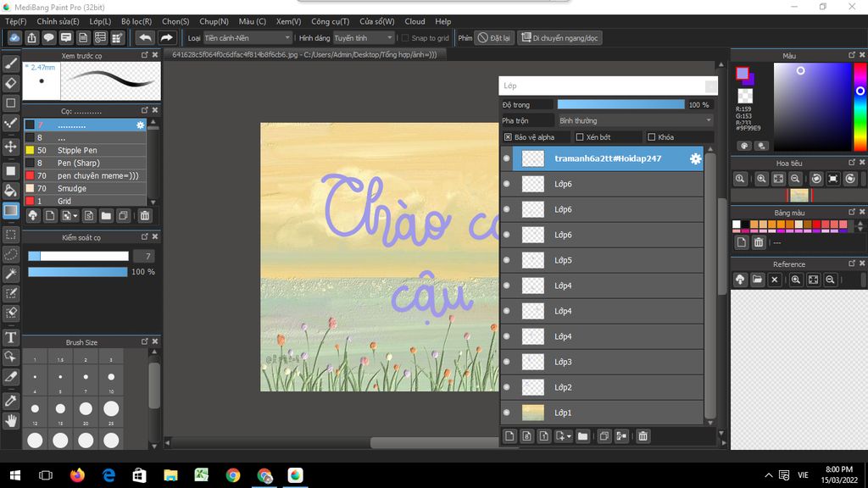Open the Bộ lọc(R) menu

(x=136, y=21)
